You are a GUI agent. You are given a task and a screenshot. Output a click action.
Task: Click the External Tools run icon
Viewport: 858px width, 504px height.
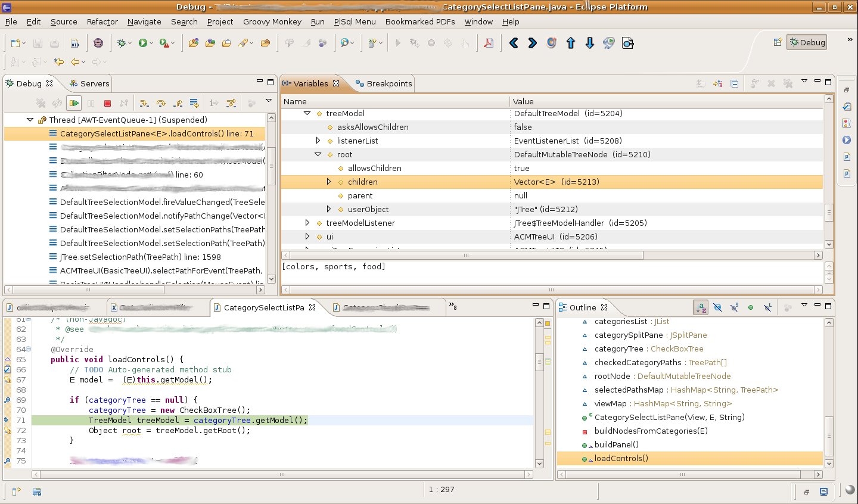(164, 43)
